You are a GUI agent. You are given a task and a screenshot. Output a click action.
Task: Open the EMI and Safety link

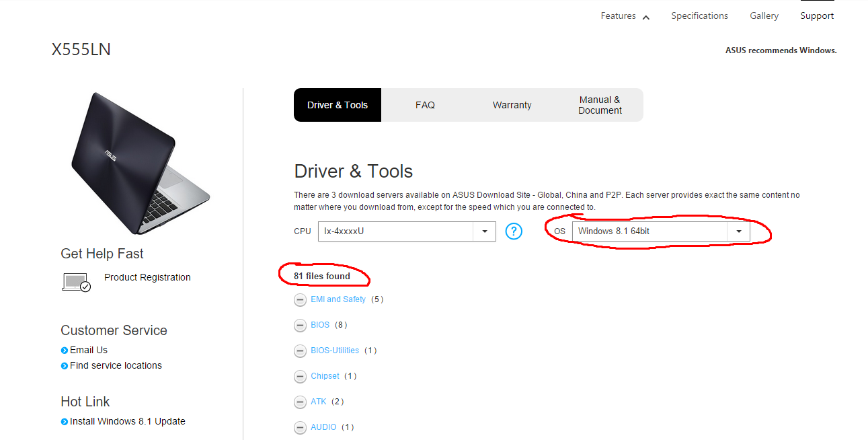click(338, 299)
